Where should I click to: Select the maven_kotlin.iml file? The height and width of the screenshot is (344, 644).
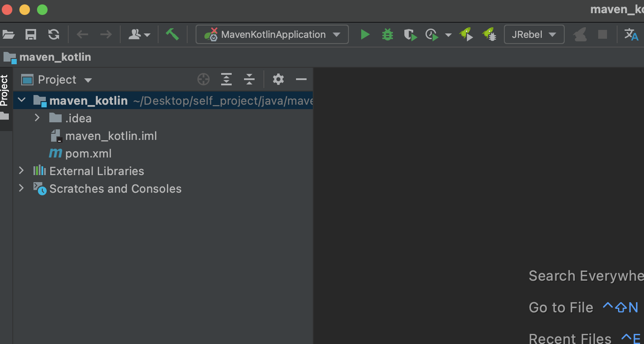[x=104, y=136]
